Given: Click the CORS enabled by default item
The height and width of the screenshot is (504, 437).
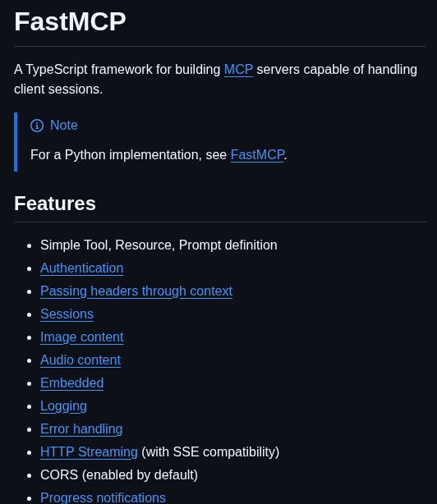Looking at the screenshot, I should [119, 475].
